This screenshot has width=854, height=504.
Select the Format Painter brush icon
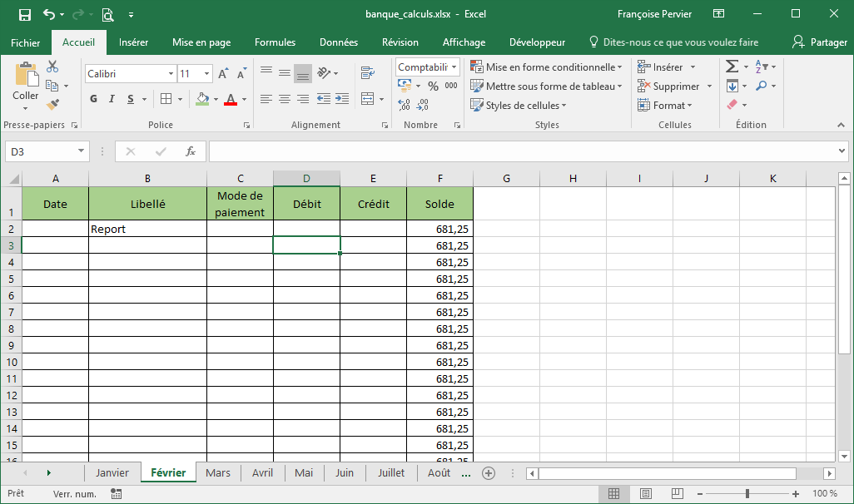(52, 105)
